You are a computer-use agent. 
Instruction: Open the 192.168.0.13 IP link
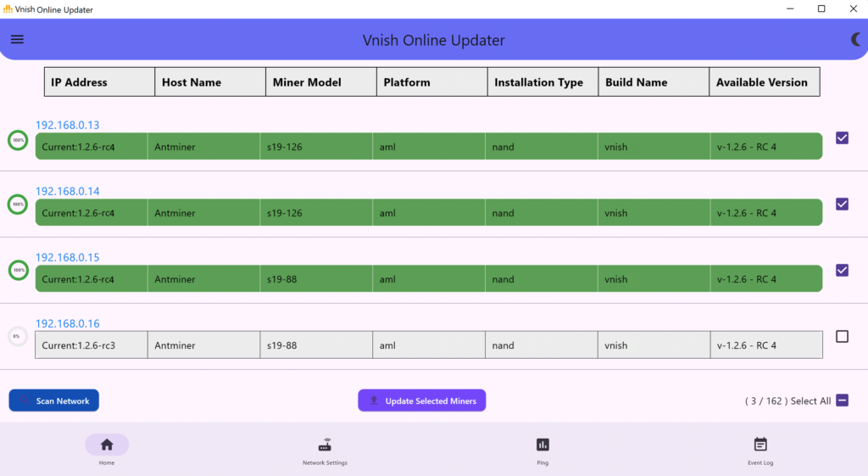68,126
